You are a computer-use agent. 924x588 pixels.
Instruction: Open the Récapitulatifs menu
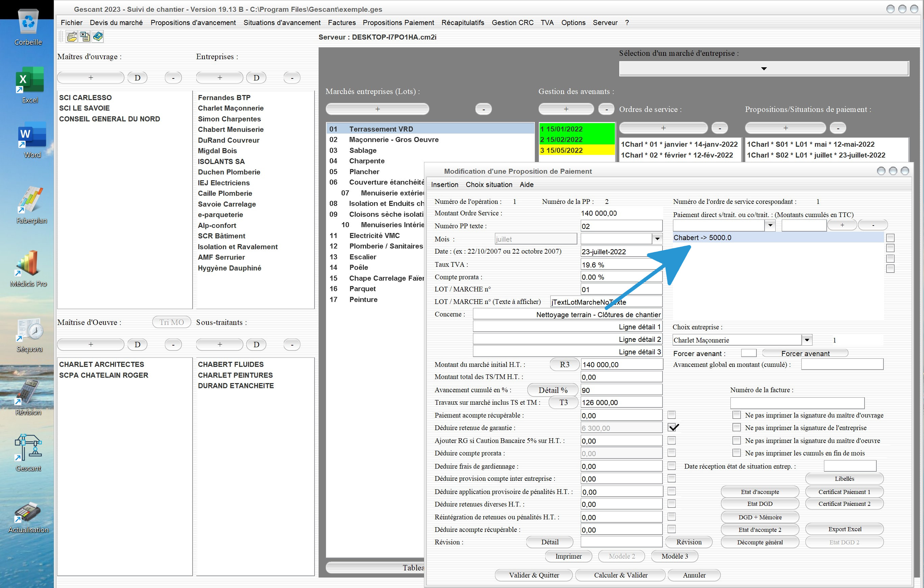click(463, 23)
